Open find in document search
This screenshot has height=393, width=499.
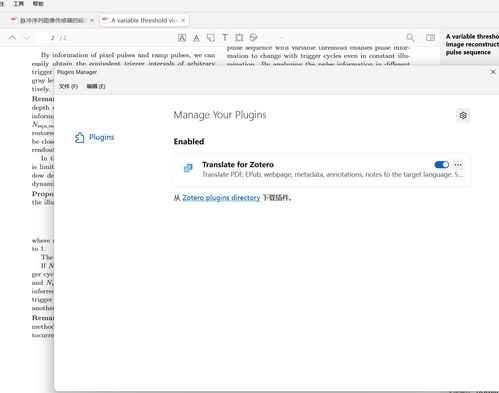click(x=410, y=37)
